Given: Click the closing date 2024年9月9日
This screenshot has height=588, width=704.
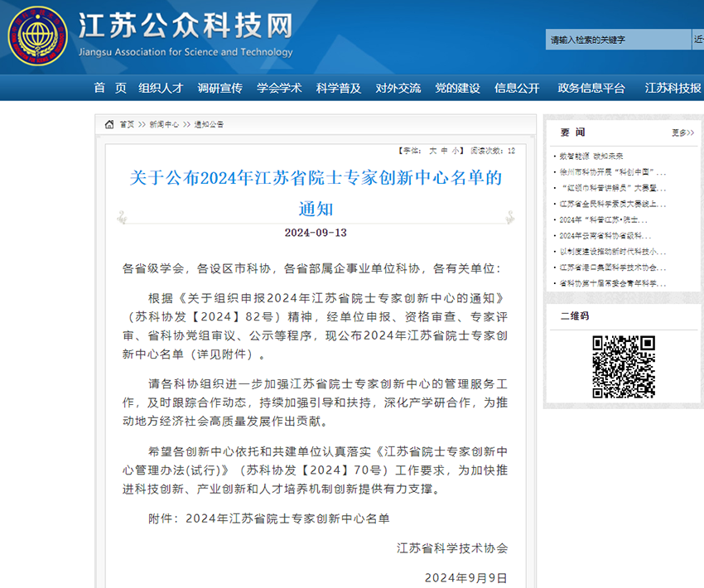Looking at the screenshot, I should point(466,578).
